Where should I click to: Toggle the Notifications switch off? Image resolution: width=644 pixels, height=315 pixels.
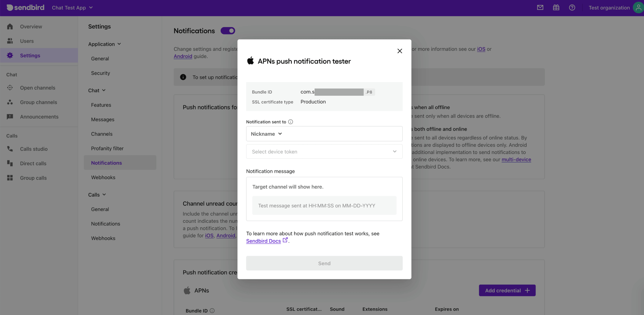(228, 31)
